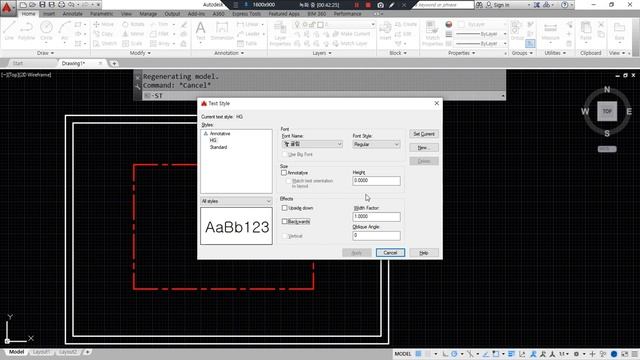Select the Circle tool in Draw panel
The image size is (640, 360).
click(46, 31)
